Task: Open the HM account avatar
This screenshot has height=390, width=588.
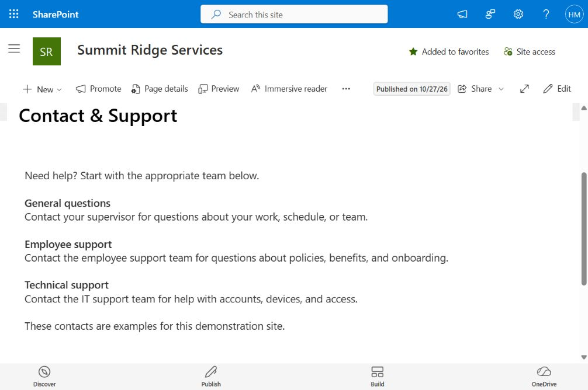Action: (x=574, y=14)
